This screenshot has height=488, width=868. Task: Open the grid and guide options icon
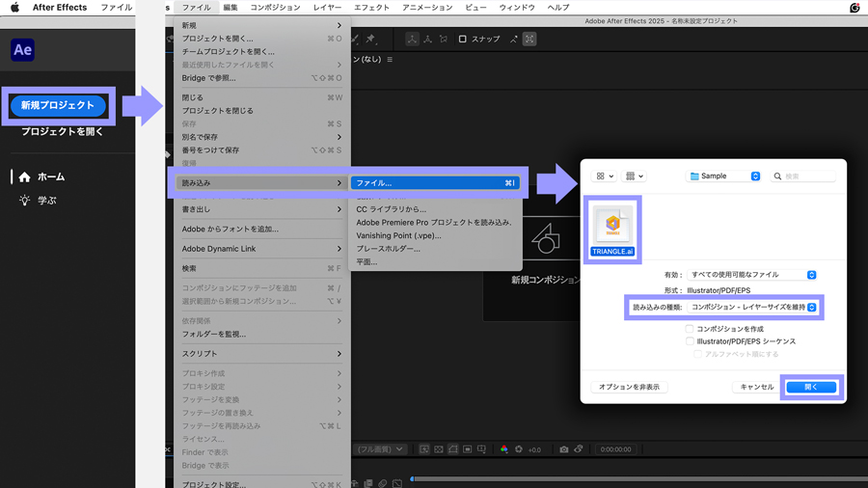(x=481, y=449)
